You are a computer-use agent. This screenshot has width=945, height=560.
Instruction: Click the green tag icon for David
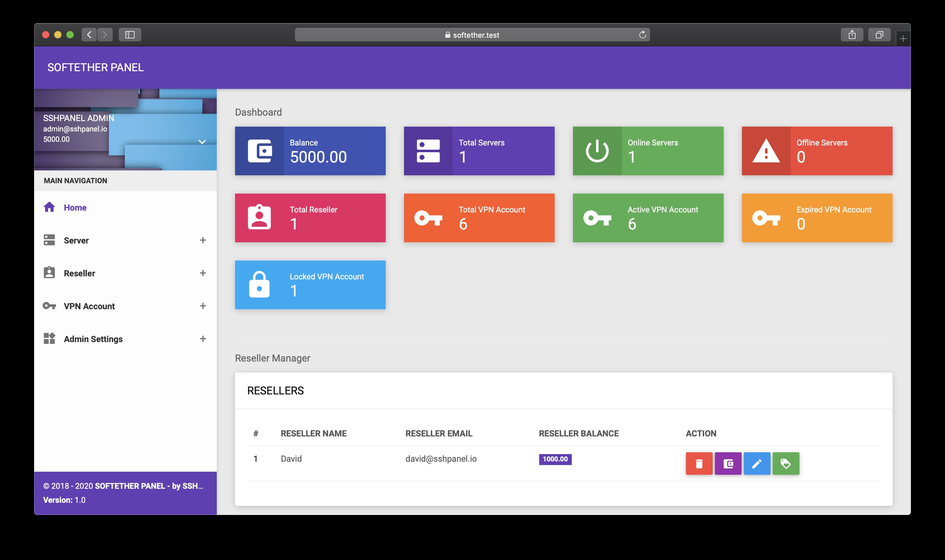[786, 464]
